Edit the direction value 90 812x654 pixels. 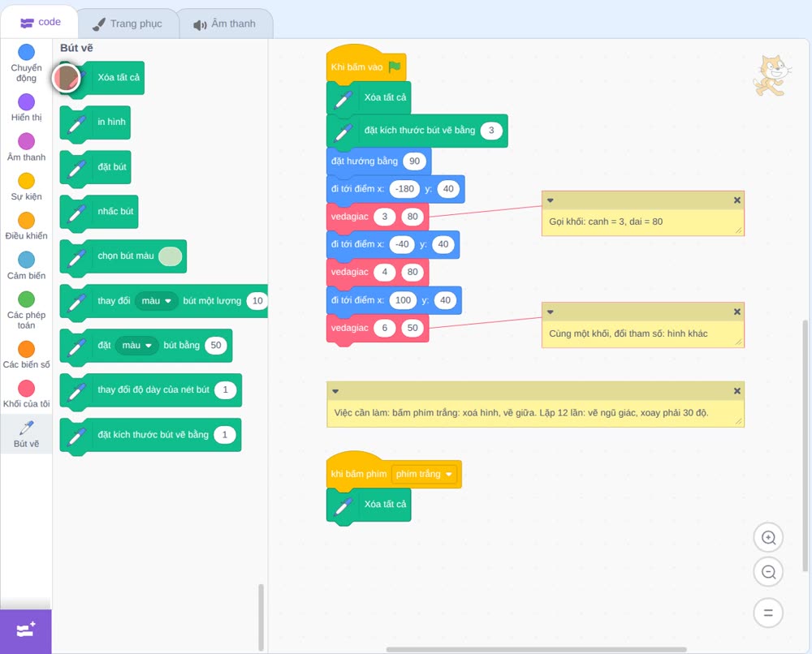click(x=414, y=161)
